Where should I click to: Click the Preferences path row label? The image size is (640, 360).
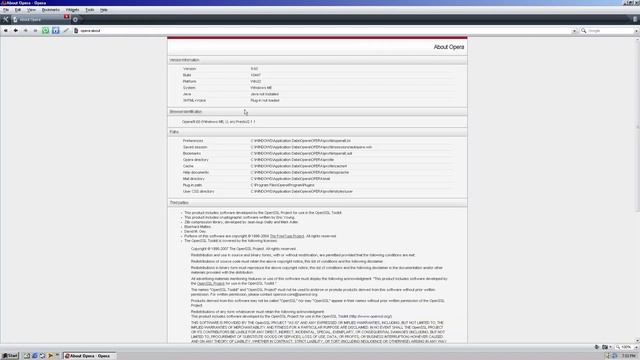click(x=193, y=141)
